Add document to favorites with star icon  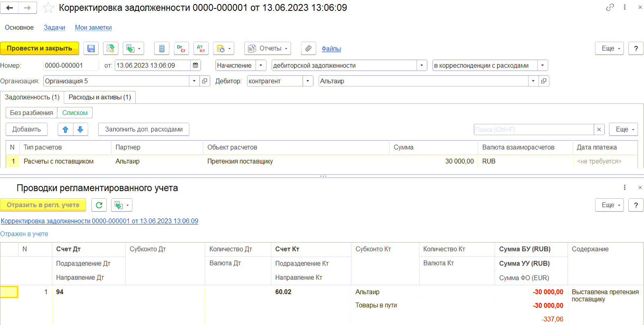(48, 8)
